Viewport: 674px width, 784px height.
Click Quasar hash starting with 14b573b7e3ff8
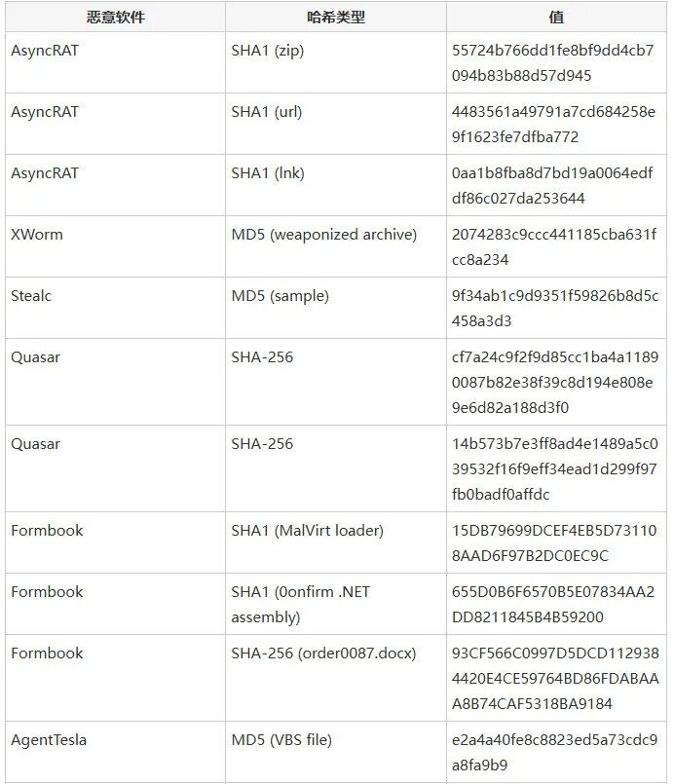point(555,469)
